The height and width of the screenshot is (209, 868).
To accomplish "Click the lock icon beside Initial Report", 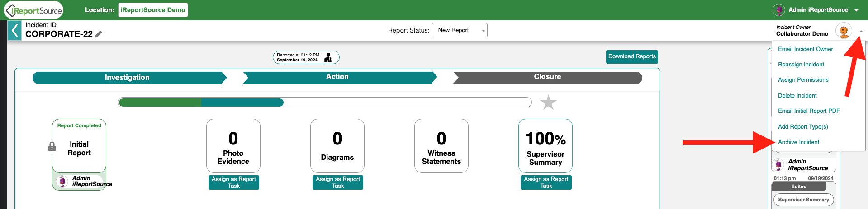I will pos(52,146).
